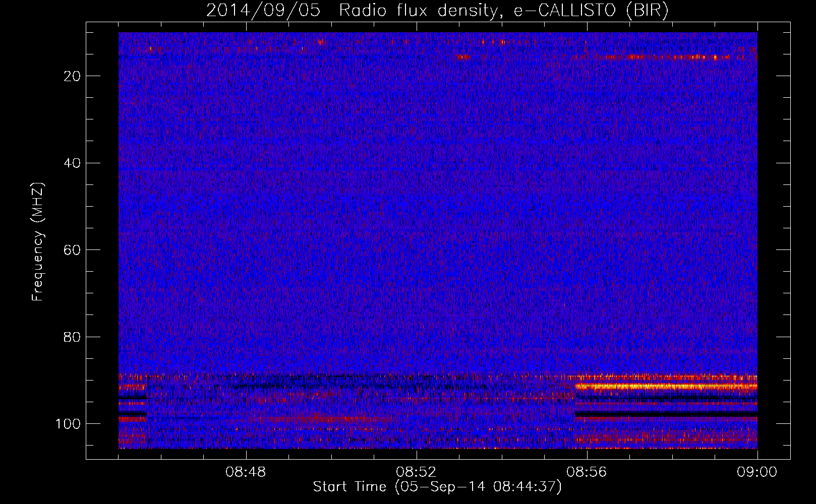Click the 08:48 time tick label
This screenshot has width=816, height=504.
click(x=246, y=472)
